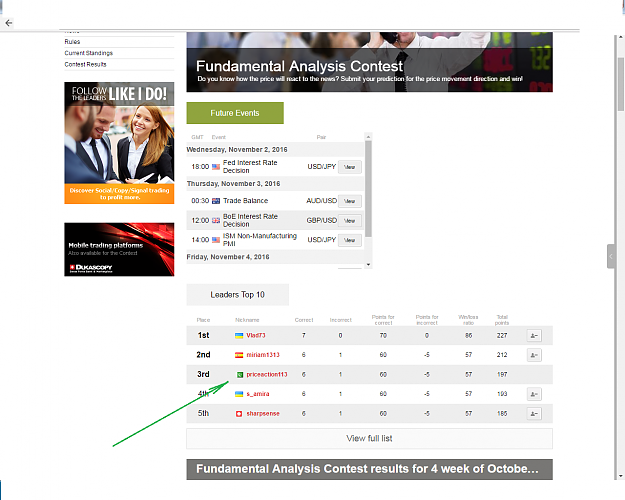Viewport: 625px width, 500px height.
Task: Expand the side panel collapse handle
Action: click(611, 256)
